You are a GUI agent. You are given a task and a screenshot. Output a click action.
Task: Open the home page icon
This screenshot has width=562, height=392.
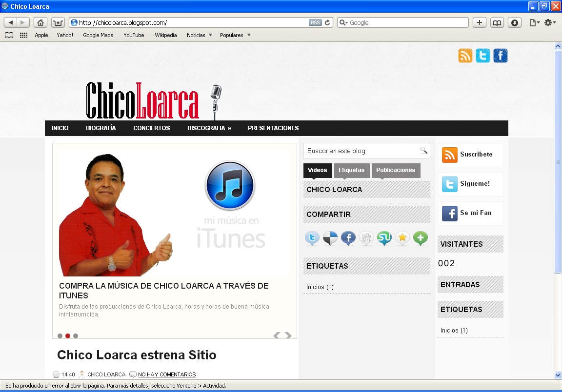(x=40, y=22)
